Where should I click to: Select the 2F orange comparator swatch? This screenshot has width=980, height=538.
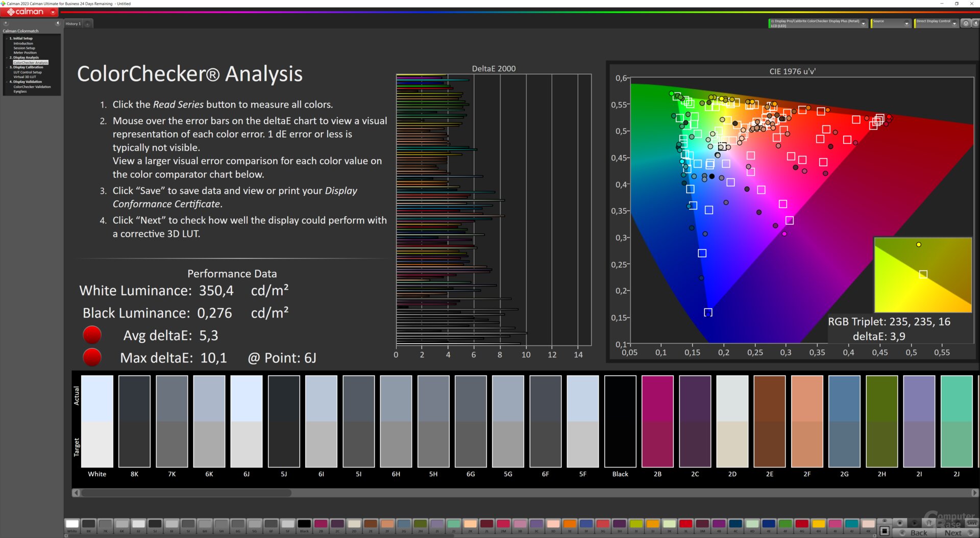(807, 421)
